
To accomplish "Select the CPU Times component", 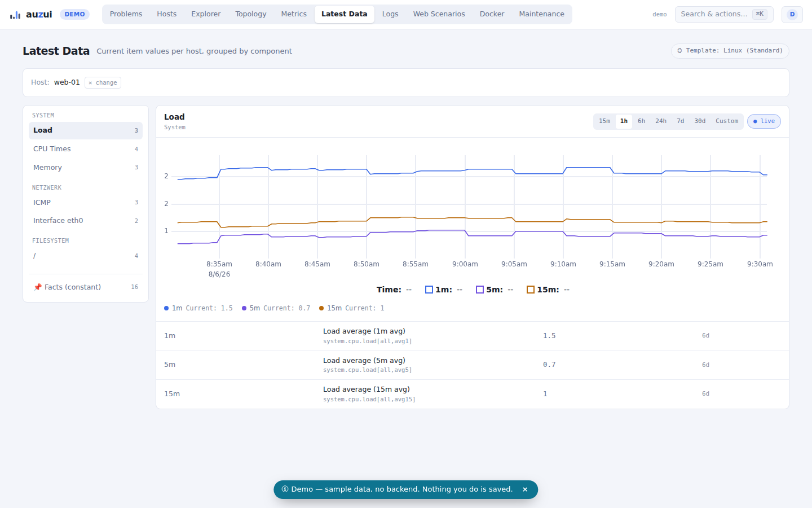I will pyautogui.click(x=86, y=149).
